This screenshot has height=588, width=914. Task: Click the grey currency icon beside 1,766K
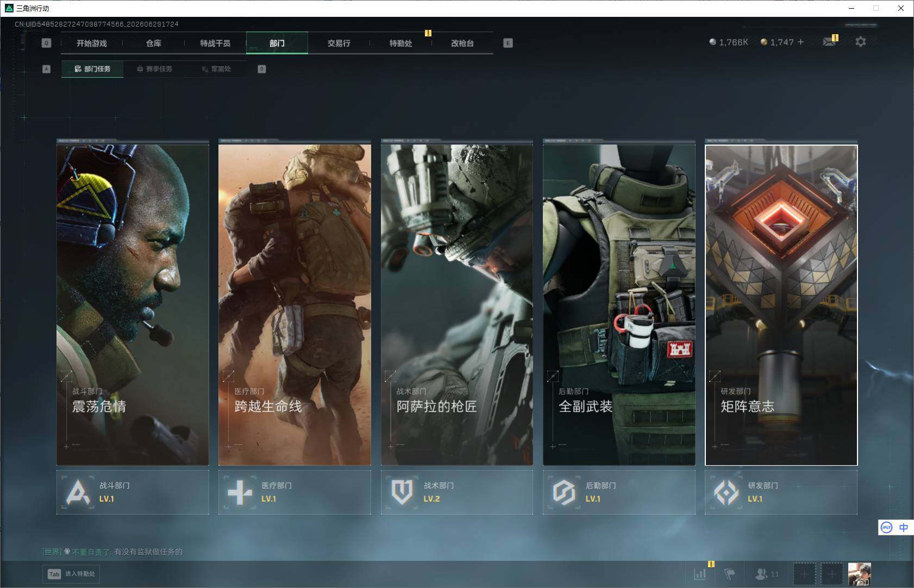click(x=712, y=42)
